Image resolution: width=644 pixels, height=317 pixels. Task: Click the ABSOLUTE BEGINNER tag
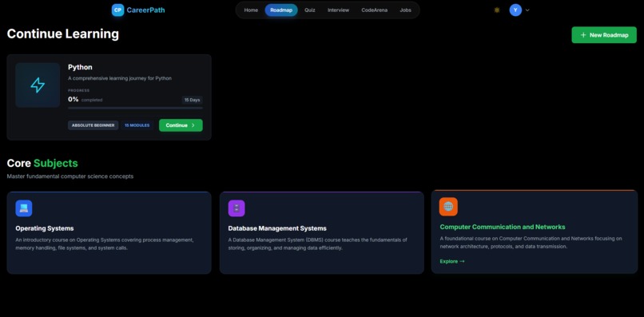pyautogui.click(x=93, y=125)
